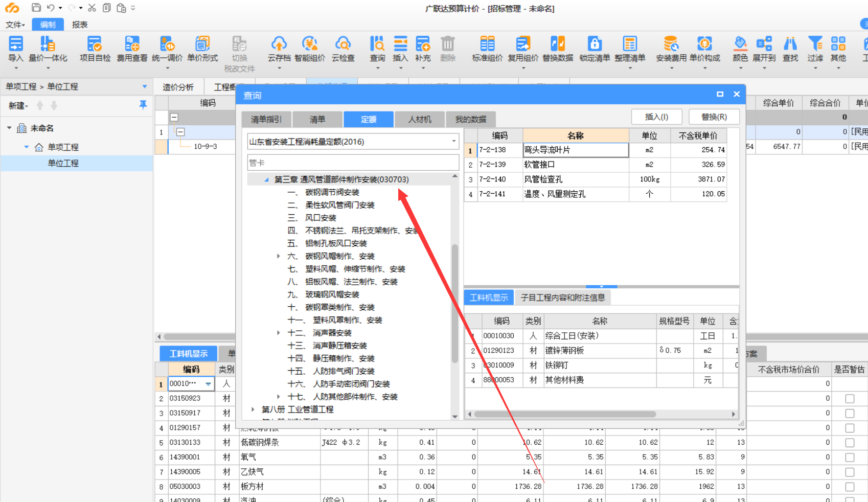Click the 云存档 cloud archive icon
This screenshot has height=502, width=868.
[279, 44]
